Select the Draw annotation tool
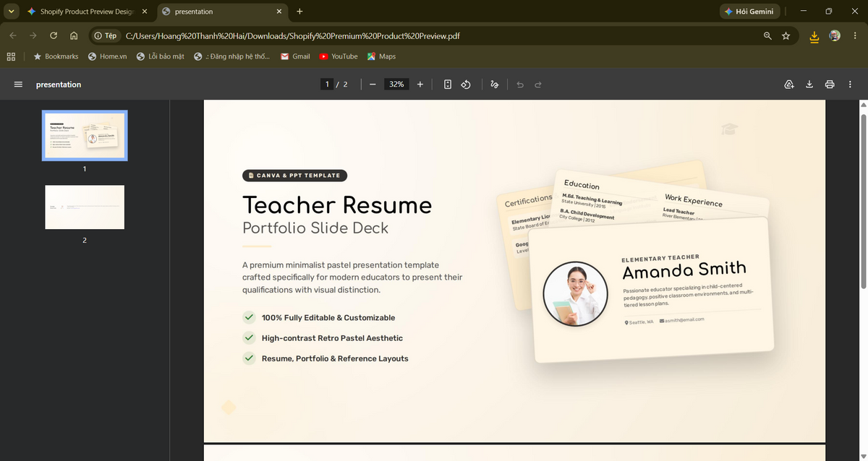This screenshot has width=868, height=461. tap(495, 85)
